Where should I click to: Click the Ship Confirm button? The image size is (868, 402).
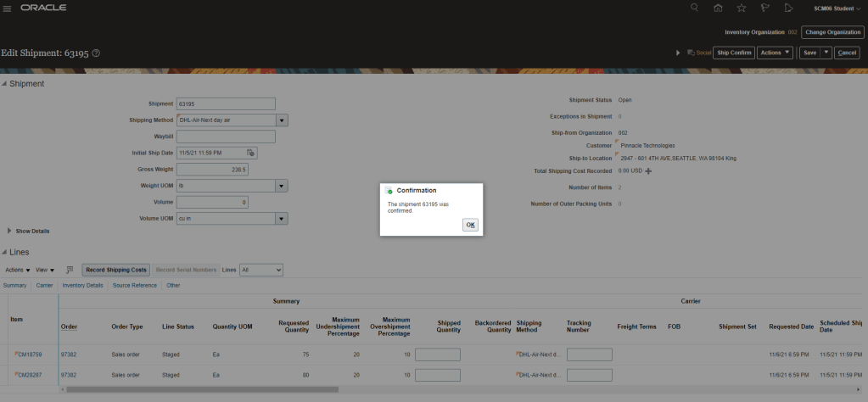pos(733,53)
